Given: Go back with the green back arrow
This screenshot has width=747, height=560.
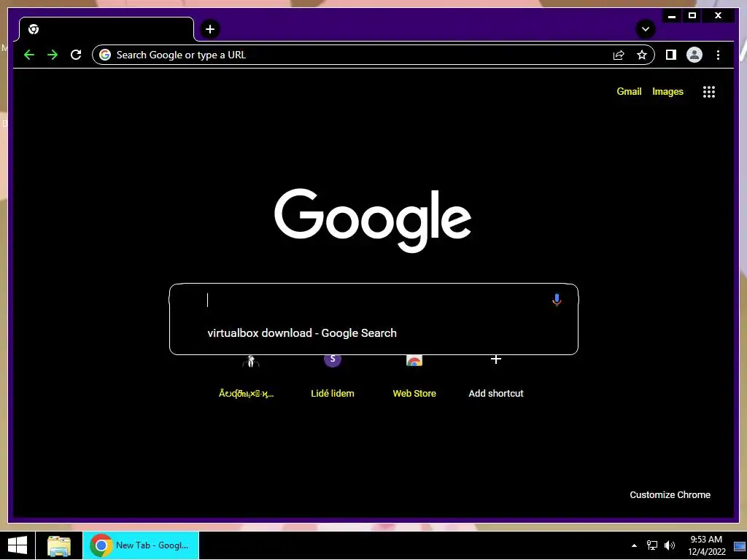Looking at the screenshot, I should click(x=29, y=55).
